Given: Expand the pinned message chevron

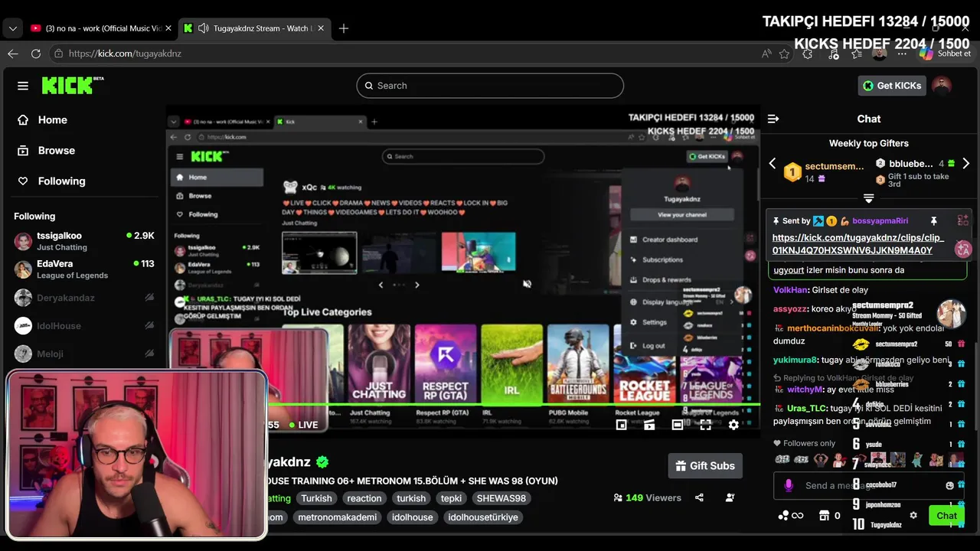Looking at the screenshot, I should [868, 199].
